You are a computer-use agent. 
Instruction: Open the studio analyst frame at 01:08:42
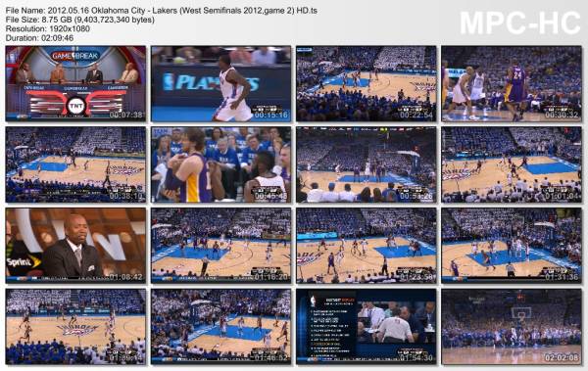point(75,246)
